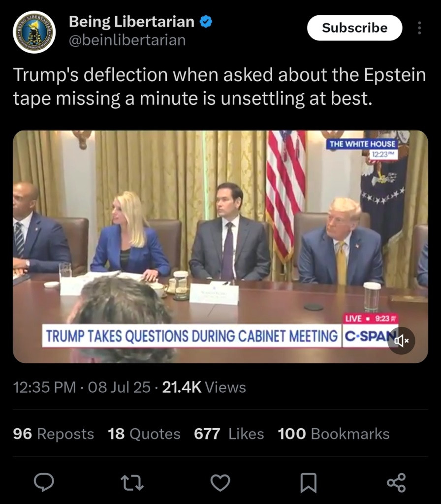
Task: Like the post with the heart icon
Action: (220, 482)
